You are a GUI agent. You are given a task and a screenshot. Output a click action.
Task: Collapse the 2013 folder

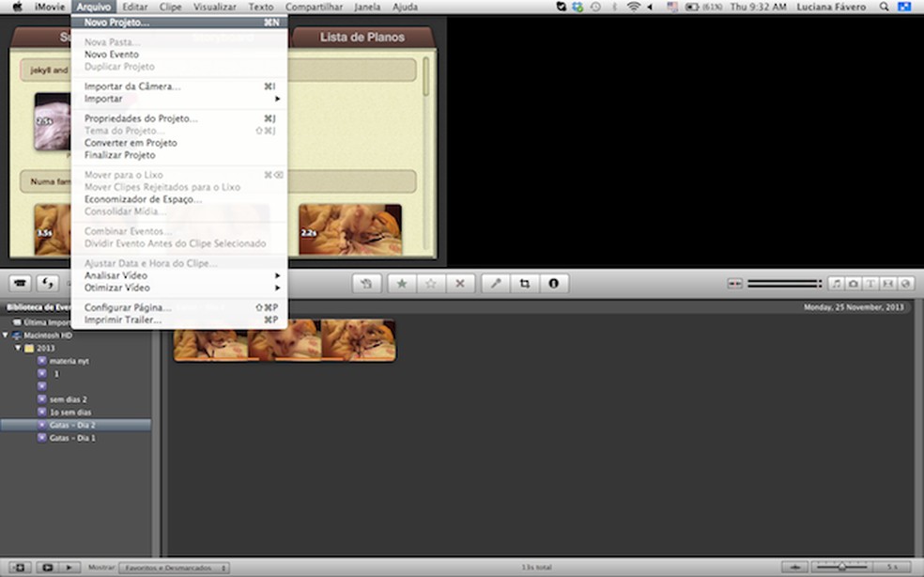17,348
